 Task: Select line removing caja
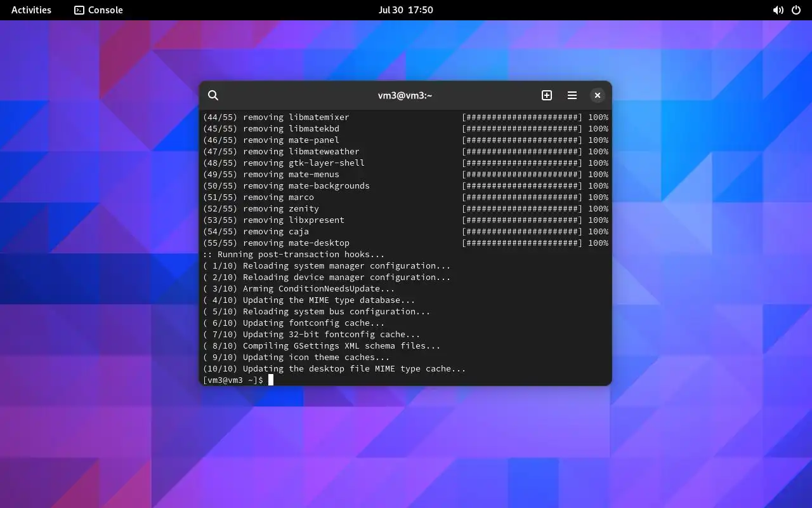(405, 231)
